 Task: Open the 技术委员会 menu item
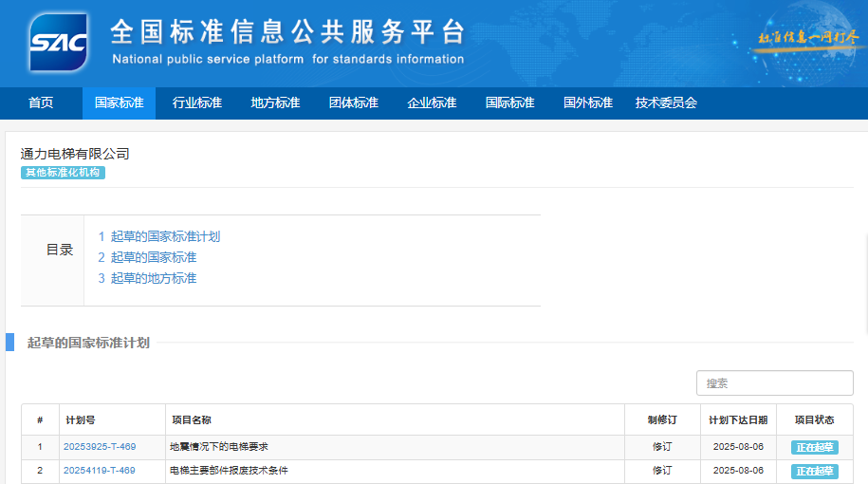[x=666, y=103]
